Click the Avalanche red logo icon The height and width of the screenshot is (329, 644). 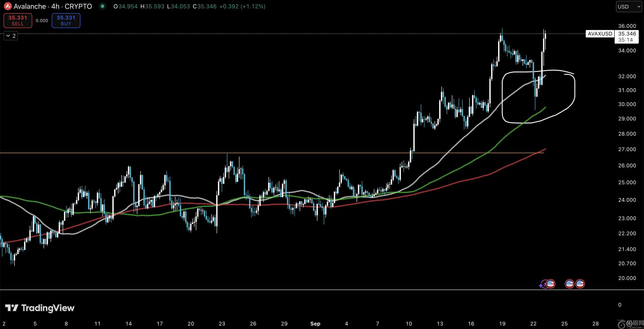8,6
